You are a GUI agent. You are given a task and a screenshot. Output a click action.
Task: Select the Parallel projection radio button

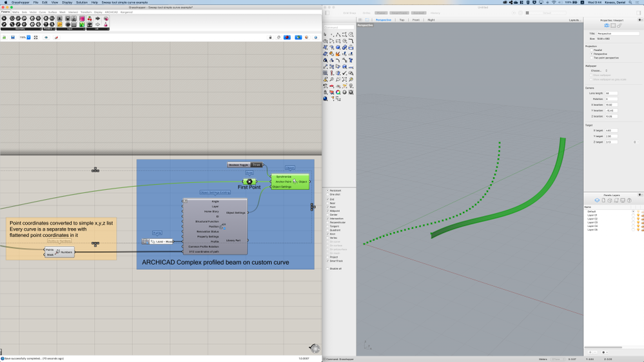click(x=591, y=50)
